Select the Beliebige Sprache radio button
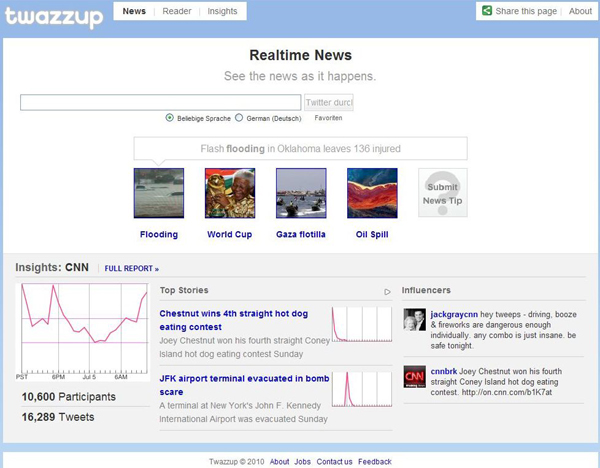The image size is (600, 468). [x=169, y=117]
